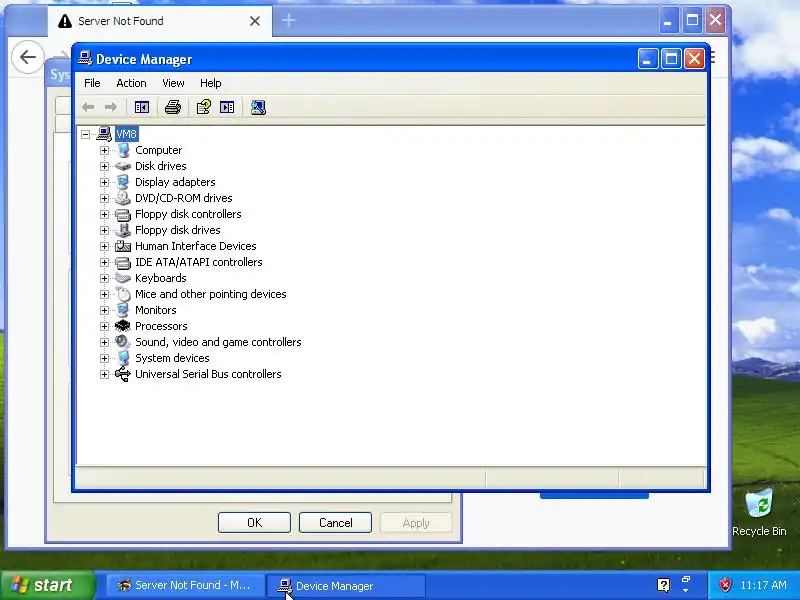Open Properties via the toolbar icon
The width and height of the screenshot is (800, 600).
point(204,107)
